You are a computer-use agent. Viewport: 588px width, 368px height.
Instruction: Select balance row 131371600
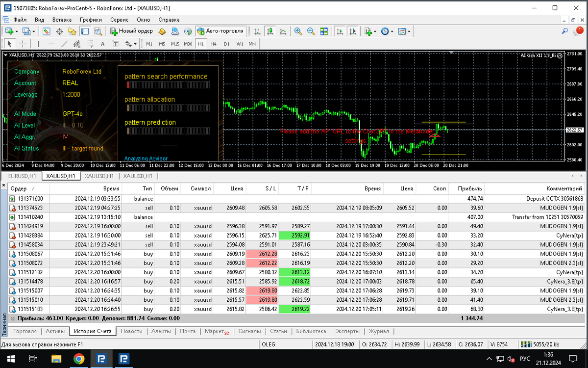[296, 199]
